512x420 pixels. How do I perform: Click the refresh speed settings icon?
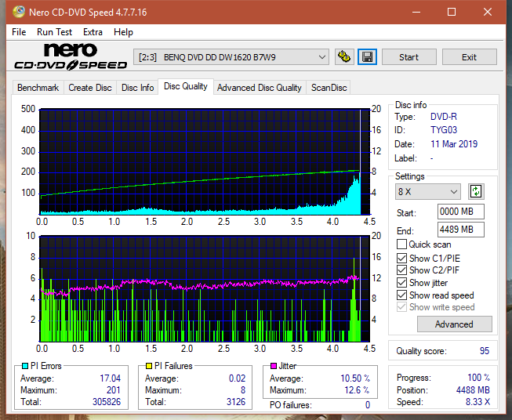coord(476,191)
